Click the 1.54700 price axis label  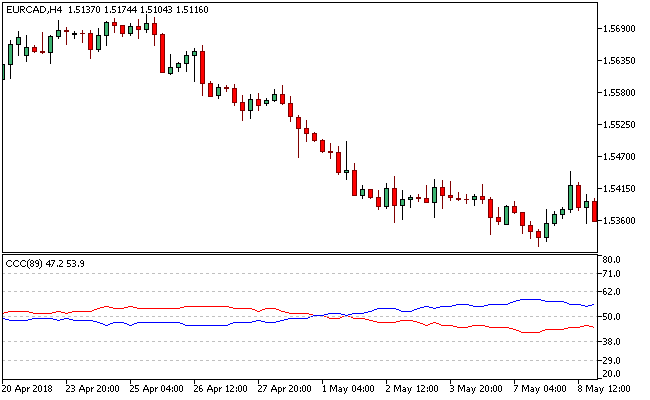pos(622,157)
